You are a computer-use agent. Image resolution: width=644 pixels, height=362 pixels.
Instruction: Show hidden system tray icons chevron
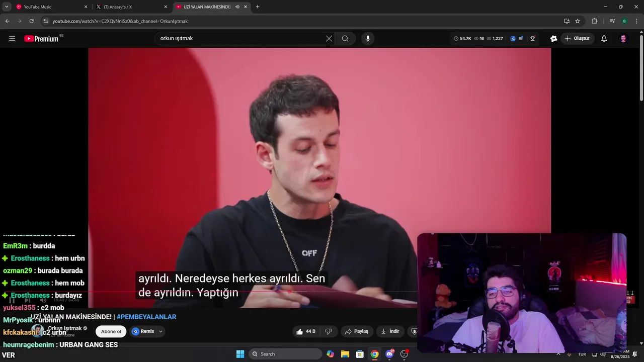(558, 354)
